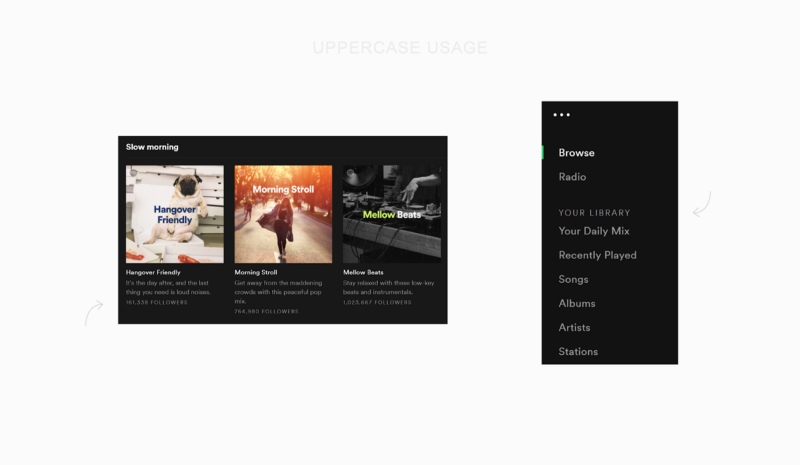The height and width of the screenshot is (465, 800).
Task: Open the Songs library section
Action: tap(573, 279)
